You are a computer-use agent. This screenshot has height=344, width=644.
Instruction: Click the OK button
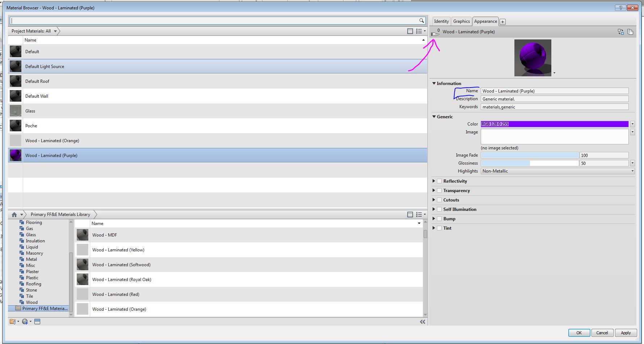click(x=579, y=333)
